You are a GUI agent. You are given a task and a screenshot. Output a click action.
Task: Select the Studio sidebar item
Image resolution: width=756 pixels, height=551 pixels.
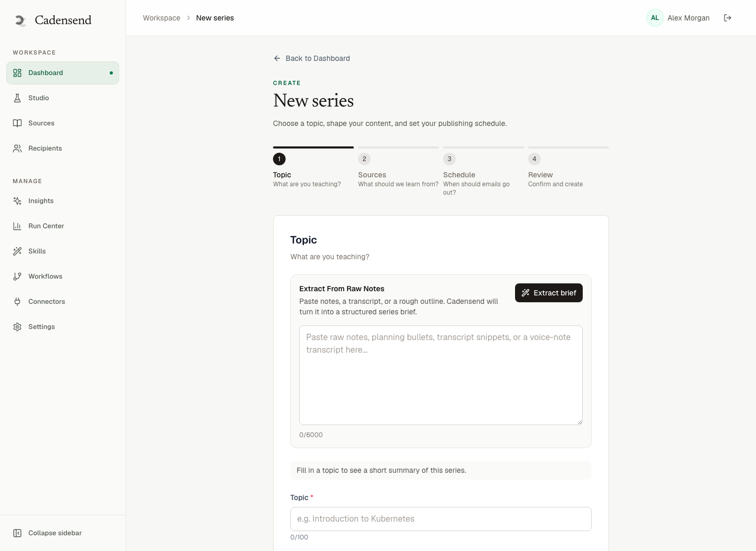coord(62,98)
